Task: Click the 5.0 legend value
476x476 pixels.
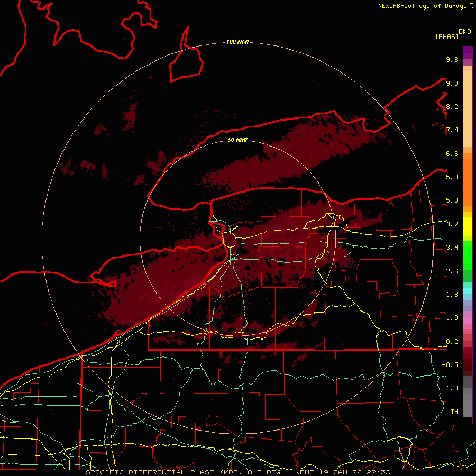Action: pyautogui.click(x=452, y=200)
